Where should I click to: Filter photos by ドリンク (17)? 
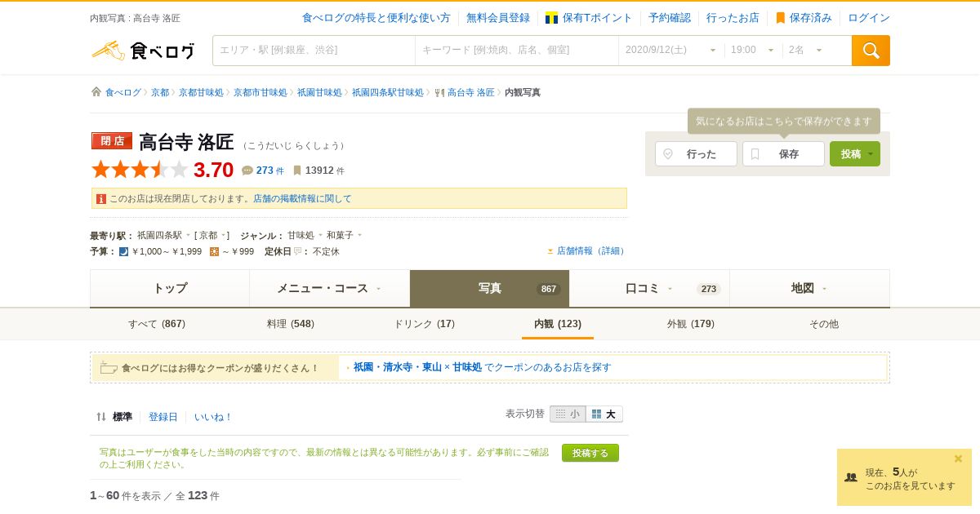coord(425,324)
